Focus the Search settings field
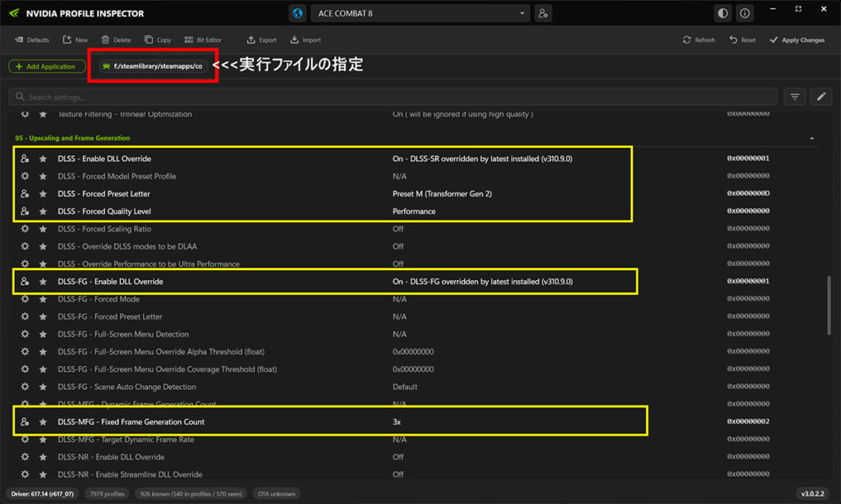Viewport: 841px width, 504px height. point(393,97)
